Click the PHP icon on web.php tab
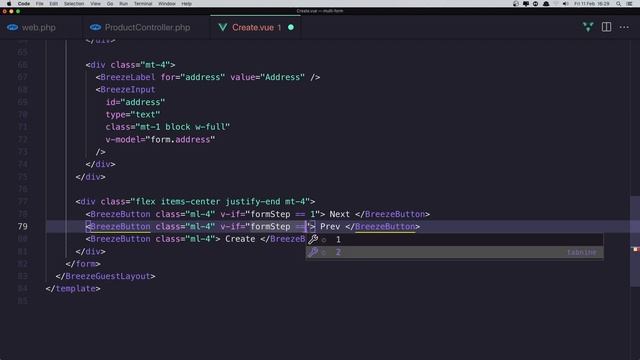Screen dimensions: 640x360 pos(12,27)
